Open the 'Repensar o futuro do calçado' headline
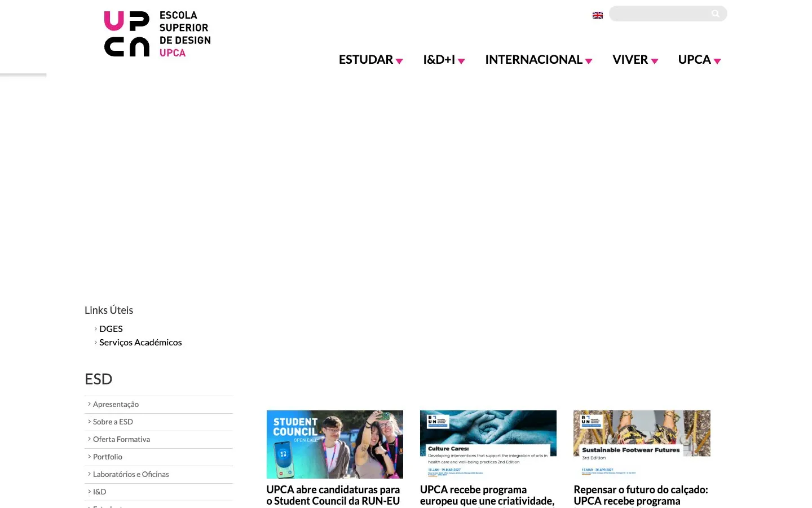This screenshot has width=812, height=508. 641,496
